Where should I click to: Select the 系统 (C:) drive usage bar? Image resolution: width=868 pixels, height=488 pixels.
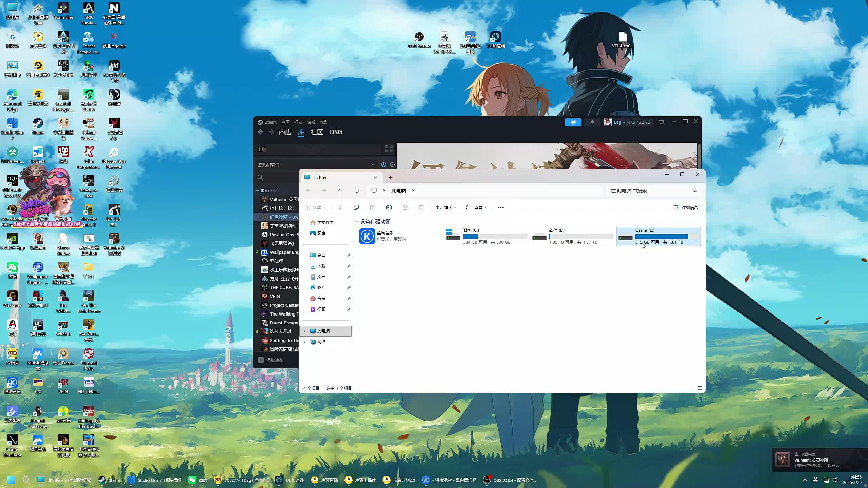pyautogui.click(x=494, y=236)
